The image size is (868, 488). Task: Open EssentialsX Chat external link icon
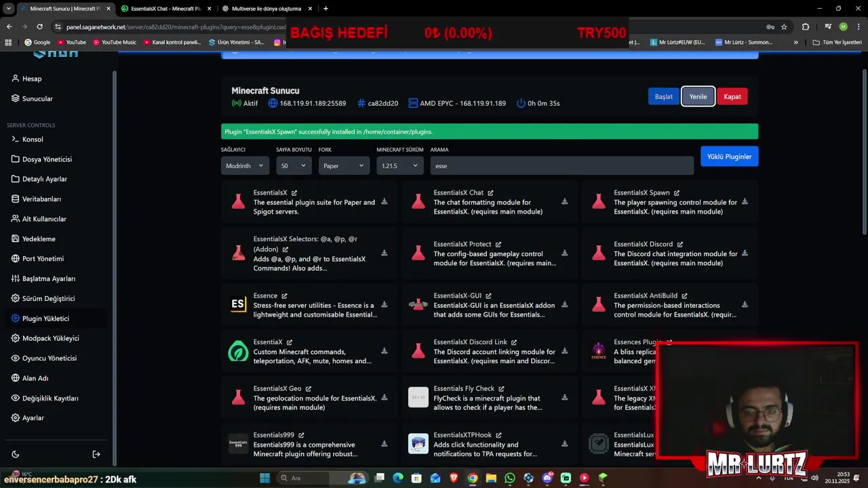tap(491, 193)
